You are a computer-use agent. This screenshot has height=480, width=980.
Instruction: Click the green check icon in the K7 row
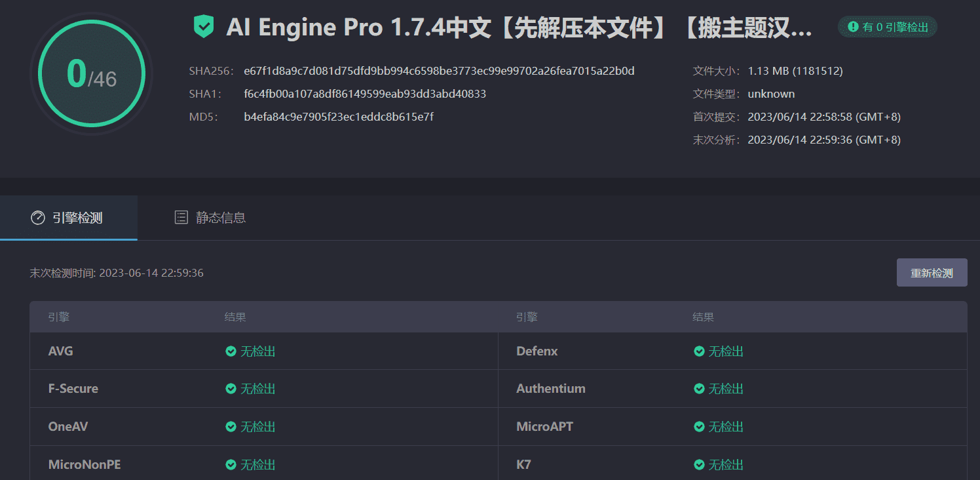click(x=699, y=465)
